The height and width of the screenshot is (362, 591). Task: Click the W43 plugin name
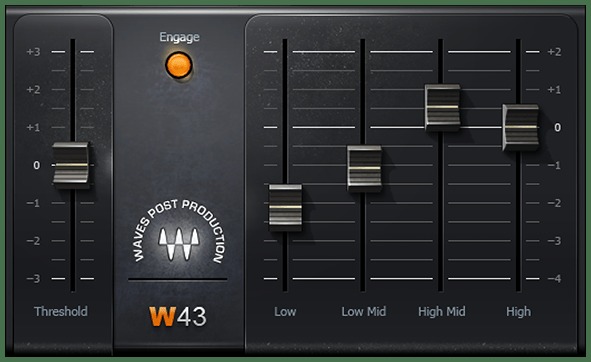click(x=178, y=316)
